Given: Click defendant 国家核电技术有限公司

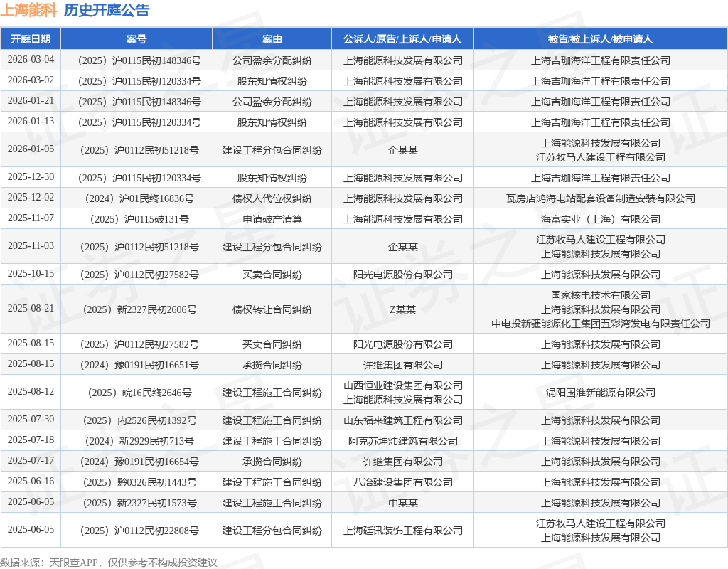Looking at the screenshot, I should [x=600, y=295].
